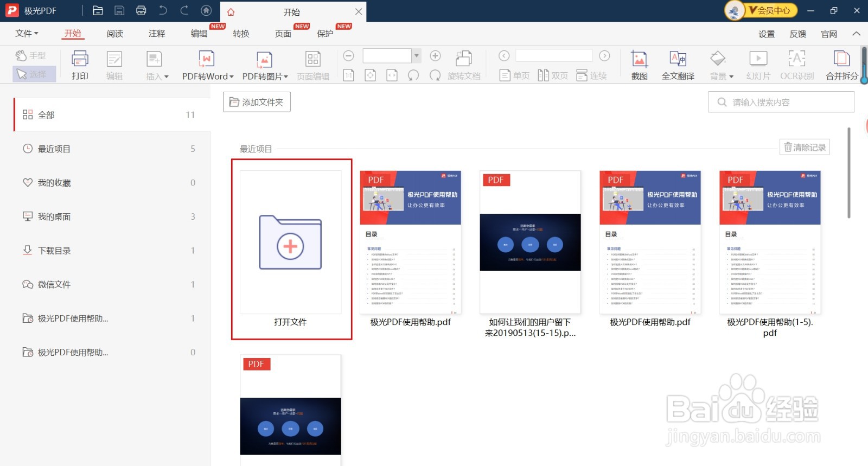Switch to the 保护 ribbon tab
The width and height of the screenshot is (868, 466).
pyautogui.click(x=325, y=34)
